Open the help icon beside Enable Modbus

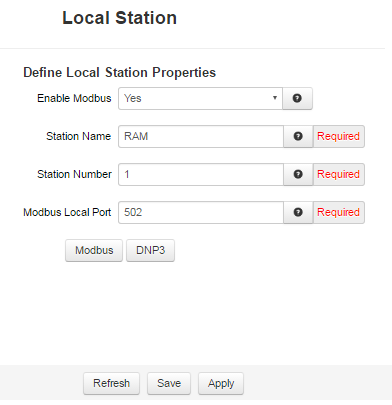[x=297, y=98]
